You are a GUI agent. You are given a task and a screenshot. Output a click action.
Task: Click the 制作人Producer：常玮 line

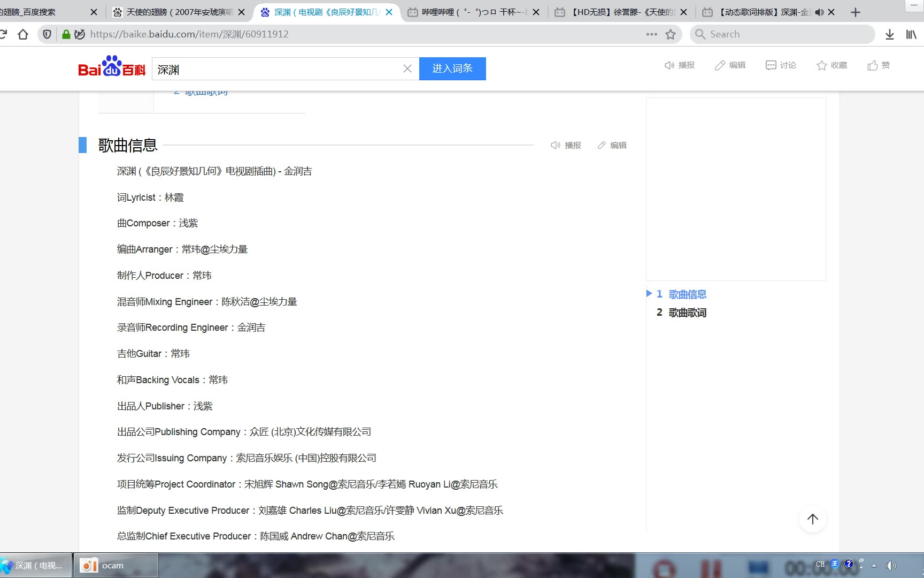164,276
